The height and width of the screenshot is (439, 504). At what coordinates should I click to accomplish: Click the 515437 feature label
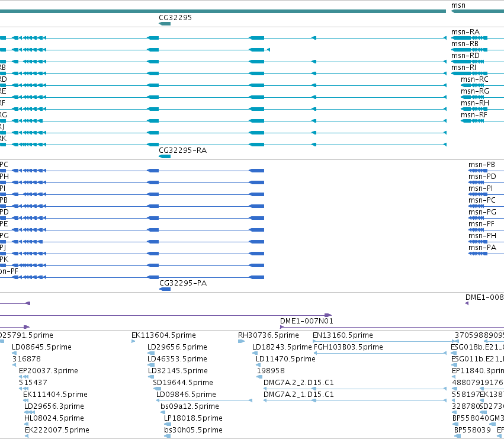point(33,383)
